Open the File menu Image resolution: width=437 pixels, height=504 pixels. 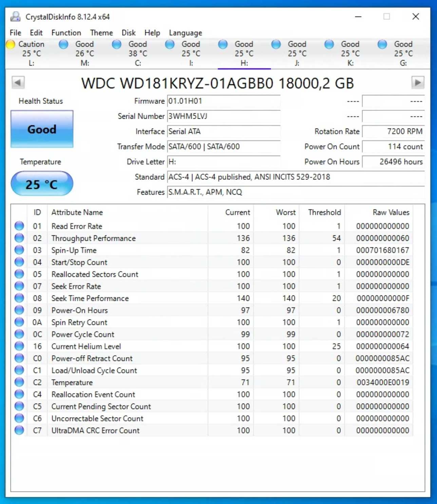(16, 33)
